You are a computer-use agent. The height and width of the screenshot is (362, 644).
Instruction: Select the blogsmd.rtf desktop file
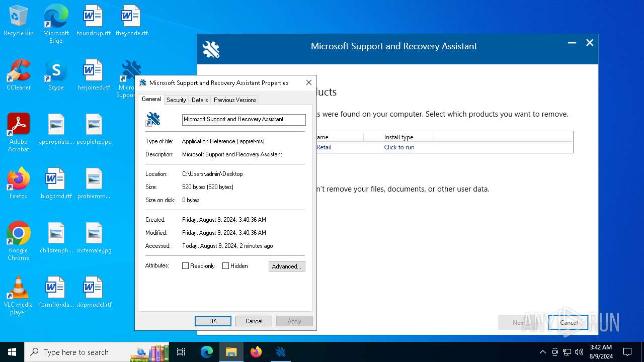[56, 184]
